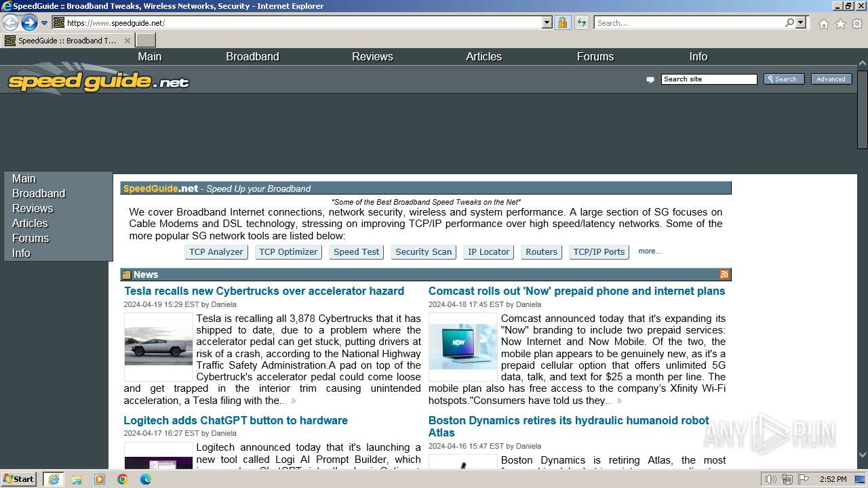Open the TCP/IP Ports tool
868x488 pixels.
(599, 252)
